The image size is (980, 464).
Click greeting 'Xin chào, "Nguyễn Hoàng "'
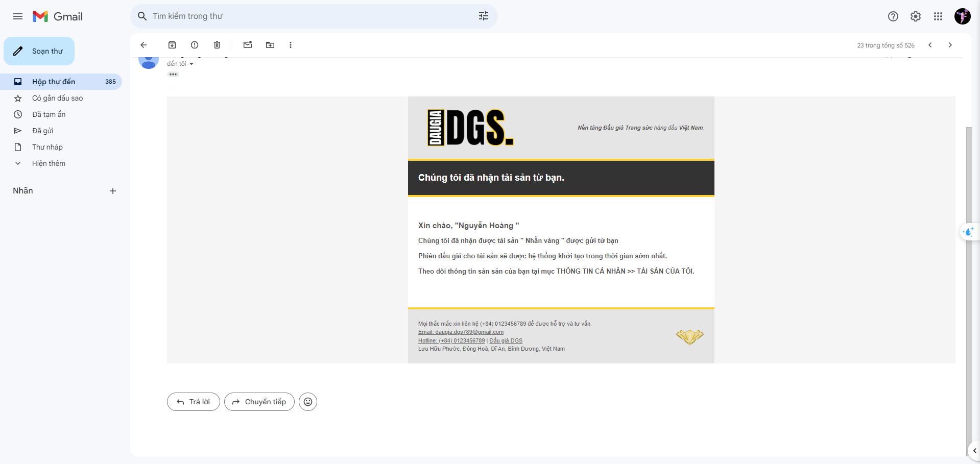click(468, 226)
